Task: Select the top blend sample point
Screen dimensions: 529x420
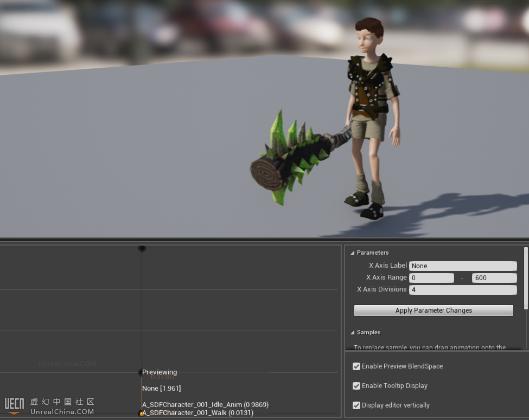Action: click(142, 248)
